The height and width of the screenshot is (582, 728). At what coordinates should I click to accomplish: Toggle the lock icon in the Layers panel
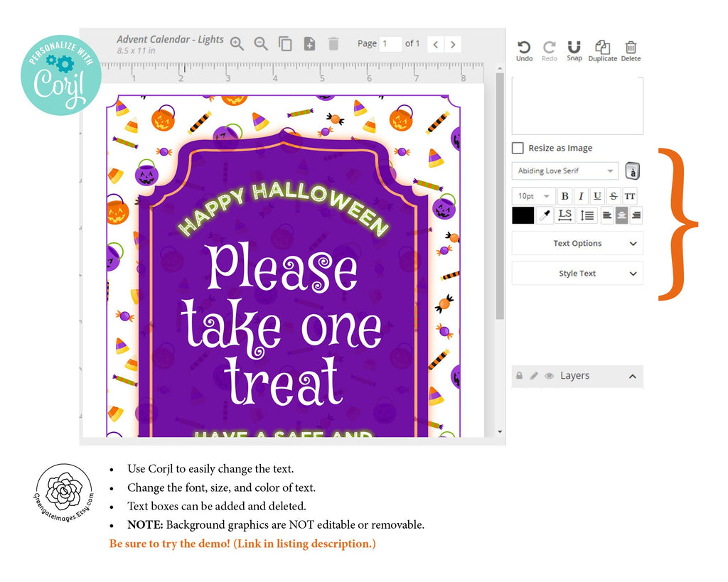[x=519, y=375]
